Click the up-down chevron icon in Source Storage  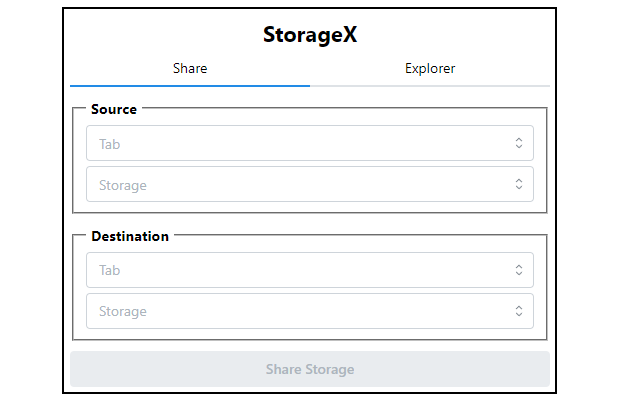coord(519,184)
